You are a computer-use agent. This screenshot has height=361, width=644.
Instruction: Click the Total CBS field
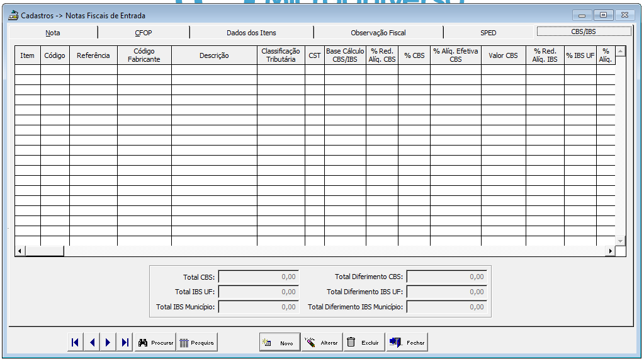[x=258, y=277]
